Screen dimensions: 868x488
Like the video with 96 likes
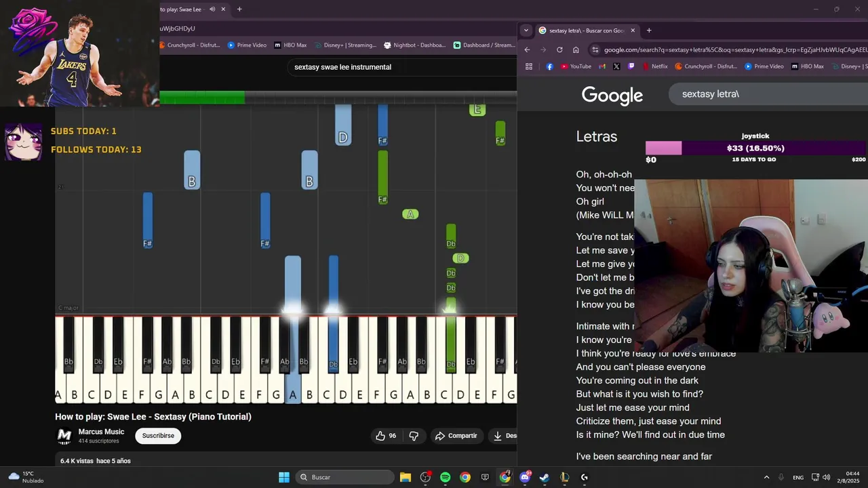(x=386, y=436)
